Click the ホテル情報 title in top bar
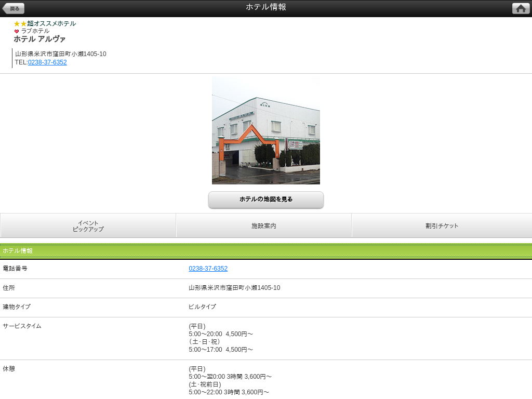This screenshot has height=399, width=532. (x=266, y=7)
